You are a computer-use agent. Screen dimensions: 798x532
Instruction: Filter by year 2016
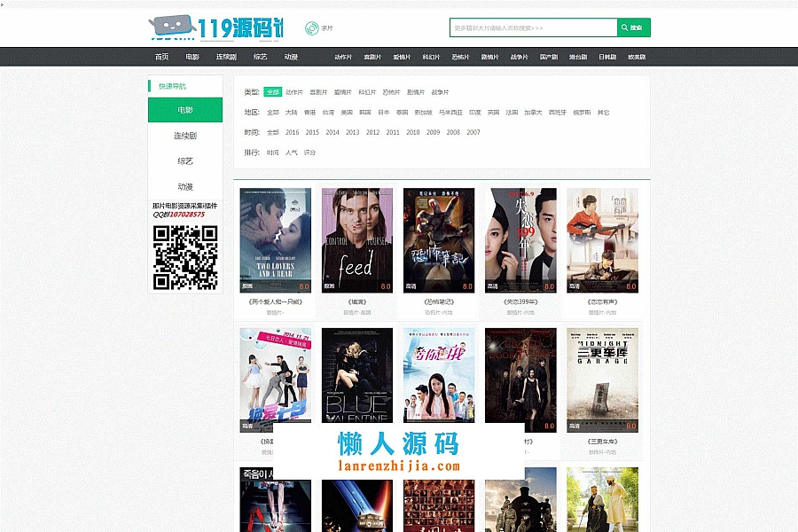click(x=292, y=132)
